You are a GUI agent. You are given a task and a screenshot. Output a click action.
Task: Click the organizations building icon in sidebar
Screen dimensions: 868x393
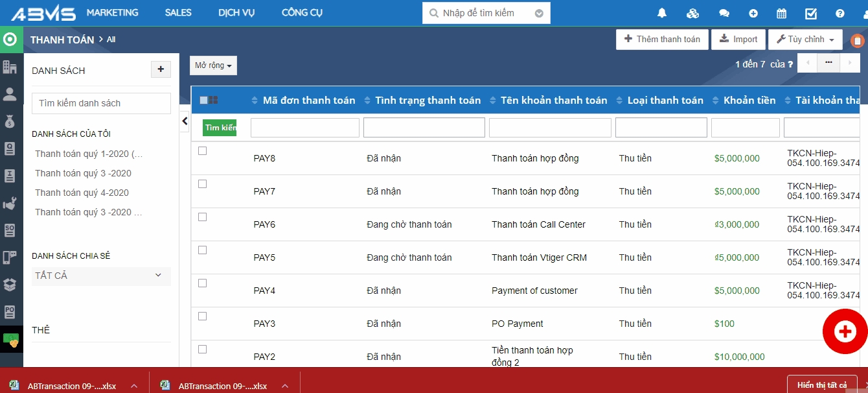[x=10, y=67]
